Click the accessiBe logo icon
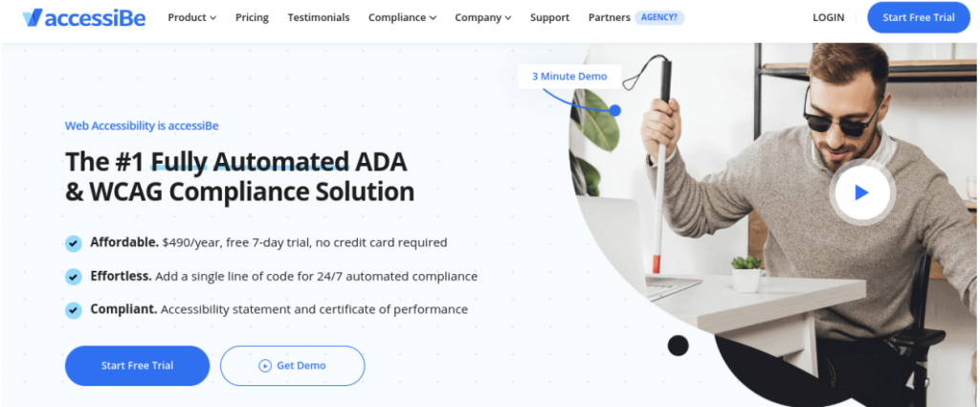This screenshot has width=980, height=407. [33, 17]
